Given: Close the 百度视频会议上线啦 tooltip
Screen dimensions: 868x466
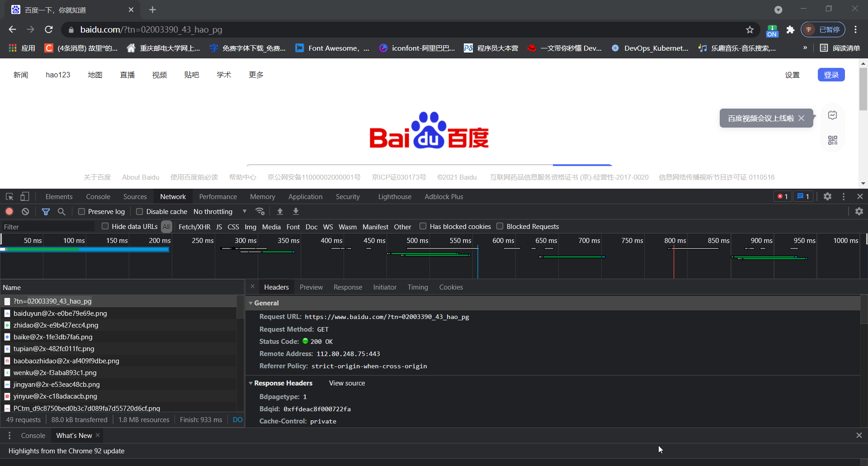Looking at the screenshot, I should 802,118.
